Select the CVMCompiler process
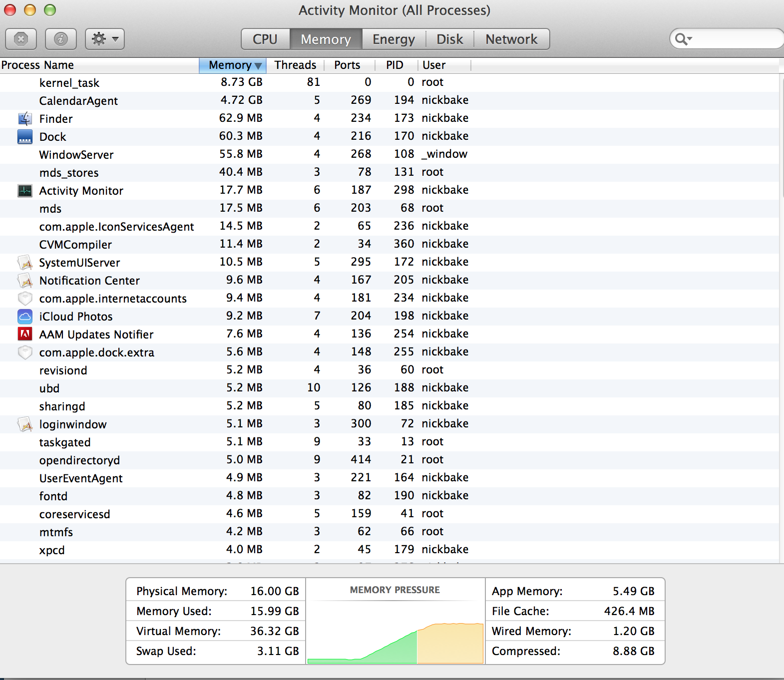The image size is (784, 680). point(390,244)
